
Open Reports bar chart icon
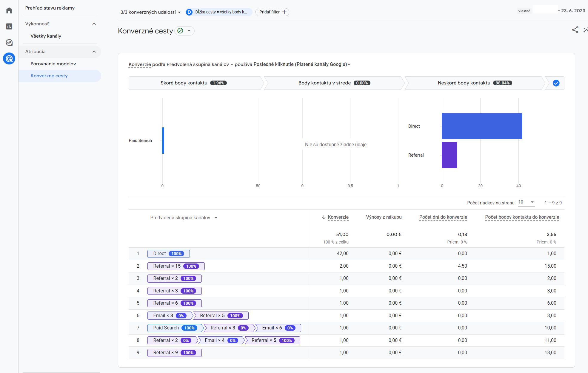9,27
